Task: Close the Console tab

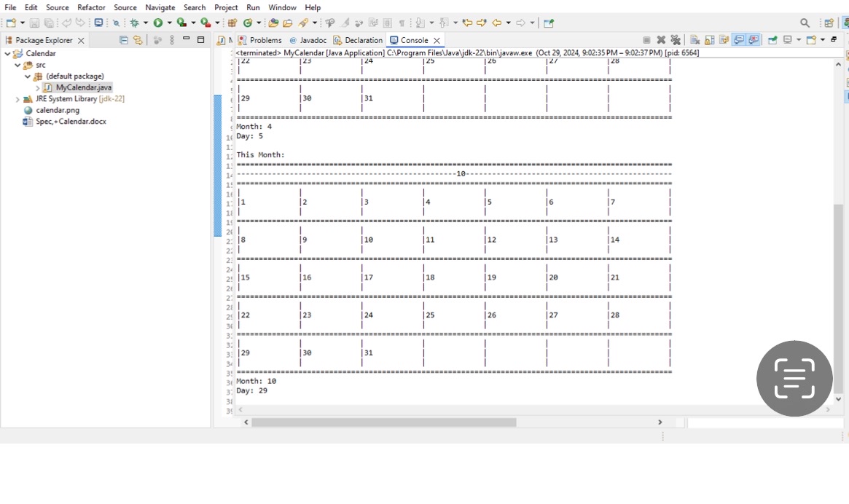Action: coord(437,41)
